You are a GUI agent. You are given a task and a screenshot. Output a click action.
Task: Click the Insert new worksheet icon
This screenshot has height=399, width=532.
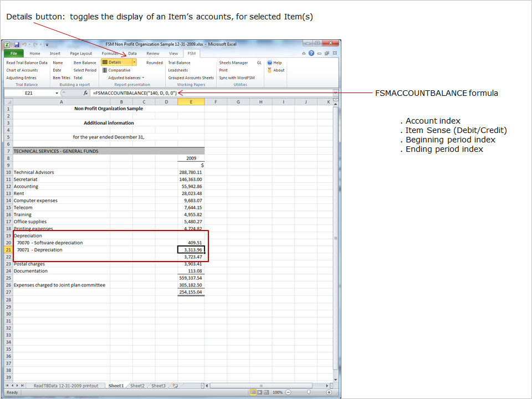[175, 386]
